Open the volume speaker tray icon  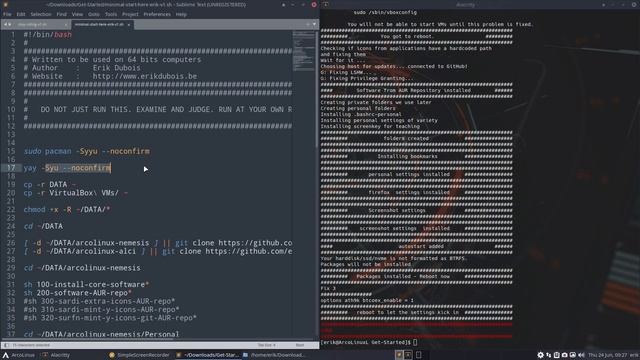(581, 355)
